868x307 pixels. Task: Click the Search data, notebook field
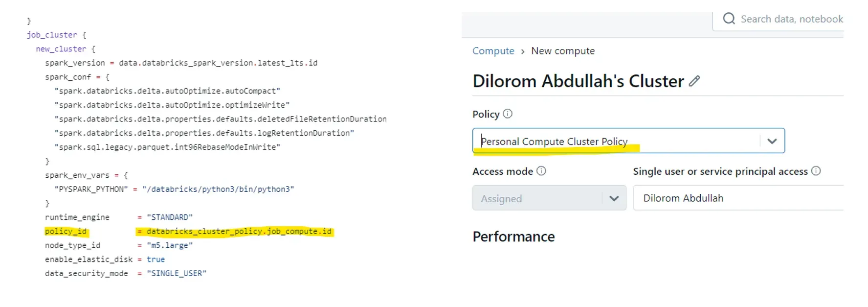pos(791,19)
